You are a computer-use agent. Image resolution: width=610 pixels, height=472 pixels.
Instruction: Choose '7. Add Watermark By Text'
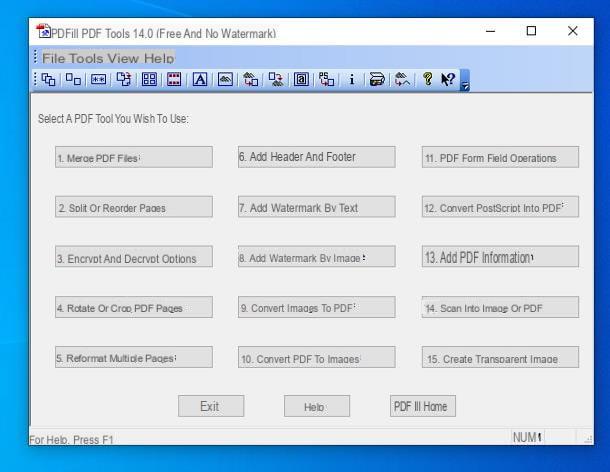(317, 207)
